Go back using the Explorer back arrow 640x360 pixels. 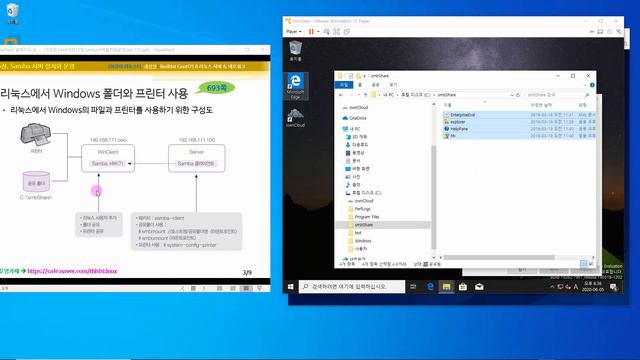[341, 95]
